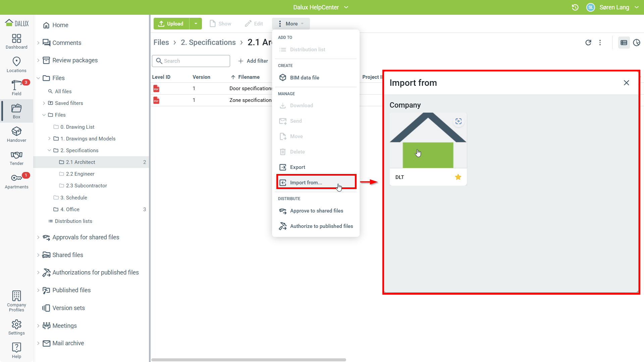This screenshot has height=362, width=644.
Task: Click the scan icon on DLT card
Action: tap(459, 121)
